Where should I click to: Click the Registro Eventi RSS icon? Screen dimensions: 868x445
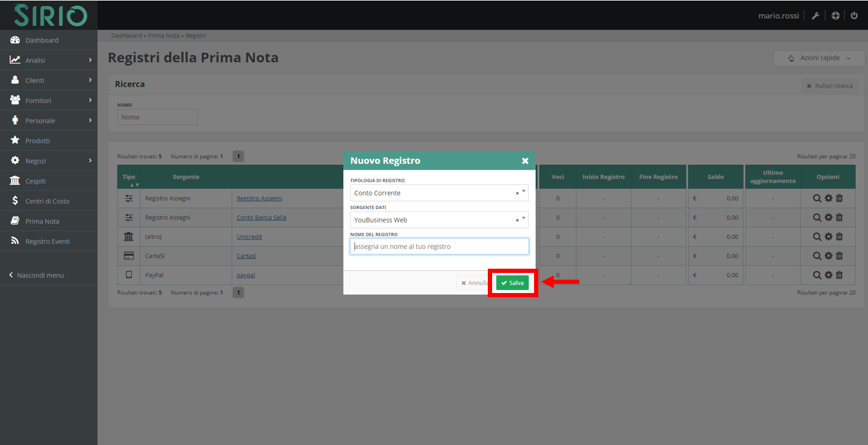pyautogui.click(x=15, y=241)
